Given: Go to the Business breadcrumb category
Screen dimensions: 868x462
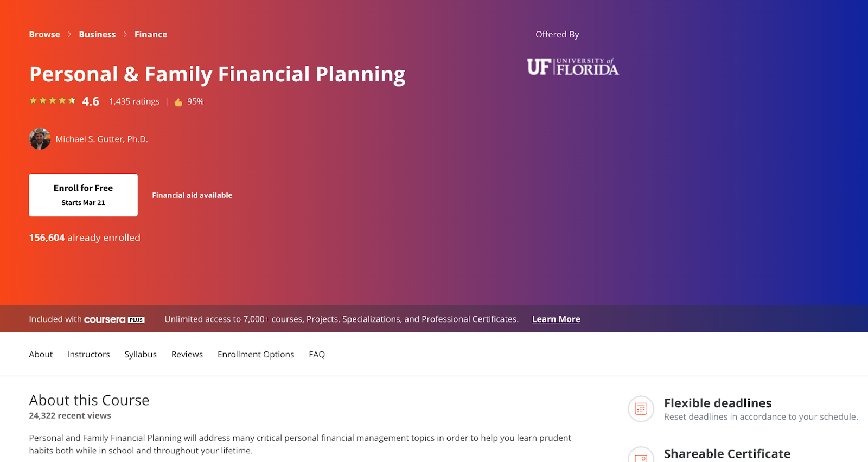Looking at the screenshot, I should tap(97, 34).
